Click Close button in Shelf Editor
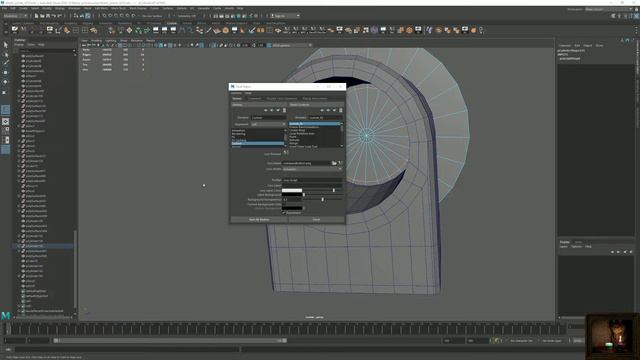 click(x=316, y=220)
